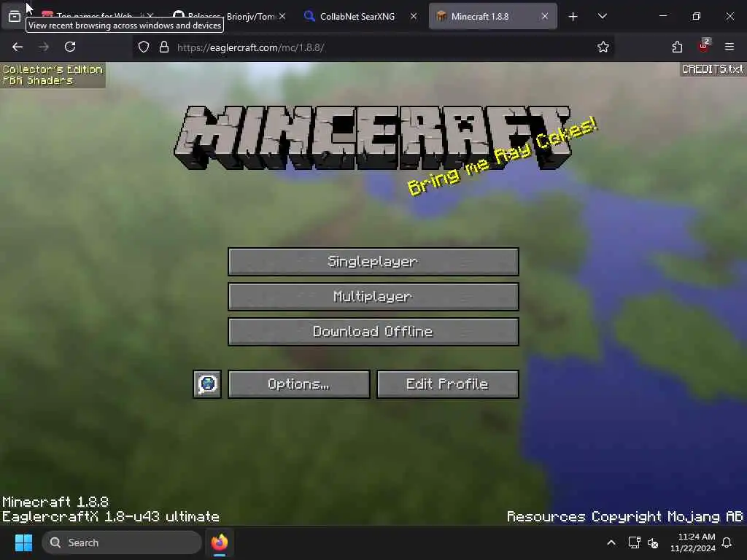This screenshot has width=747, height=560.
Task: Click the language globe icon button
Action: point(207,384)
